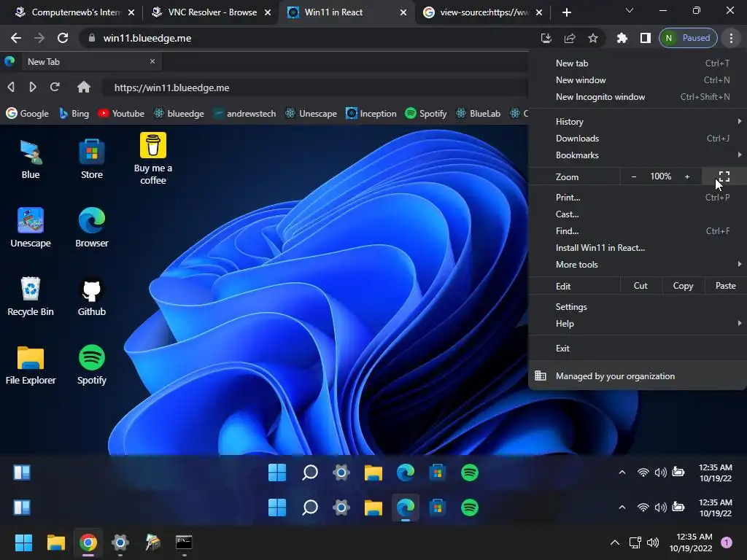The image size is (747, 560).
Task: Open the Youtube bookmark link
Action: pyautogui.click(x=121, y=113)
